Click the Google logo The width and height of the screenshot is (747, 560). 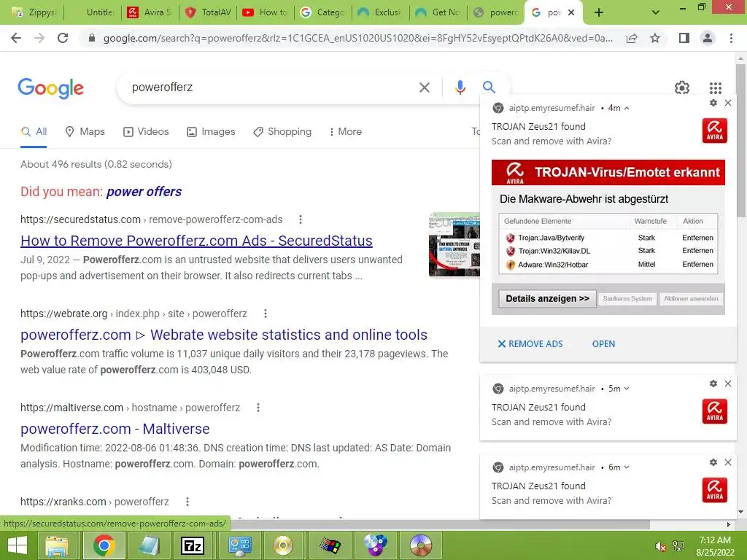50,88
